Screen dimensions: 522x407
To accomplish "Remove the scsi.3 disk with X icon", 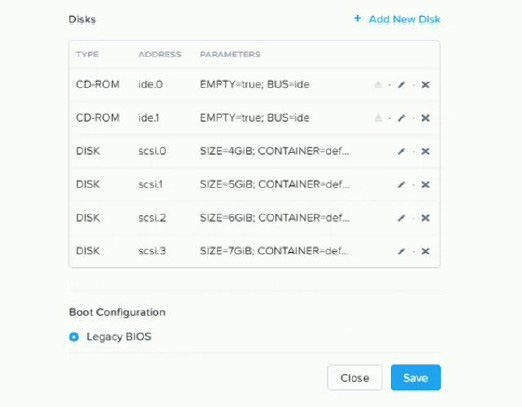I will tap(425, 251).
